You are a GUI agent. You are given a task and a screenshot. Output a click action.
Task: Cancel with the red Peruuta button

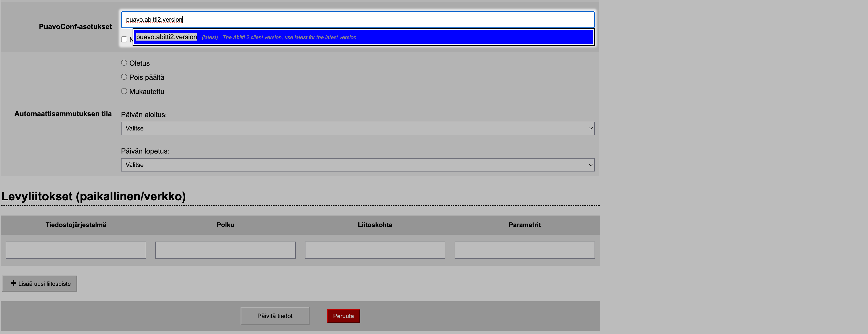(x=343, y=316)
